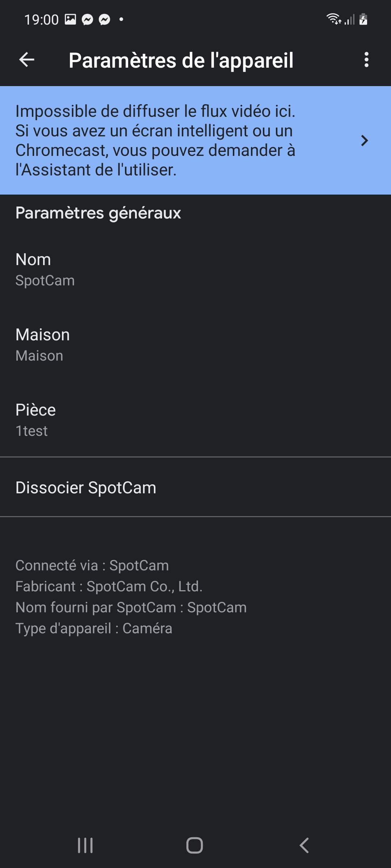Image resolution: width=391 pixels, height=868 pixels.
Task: Tap Android home button icon
Action: [x=195, y=845]
